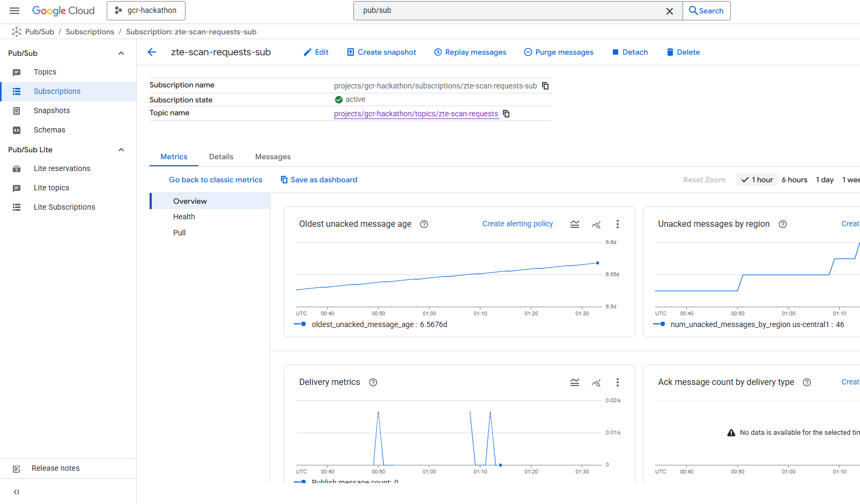
Task: Explore Oldest unacked message age chart data
Action: point(596,224)
